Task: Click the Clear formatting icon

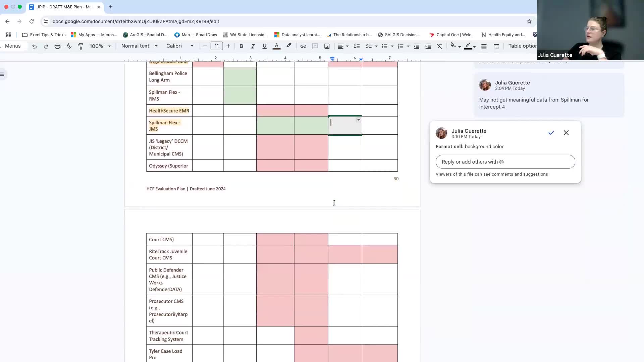Action: [x=439, y=46]
